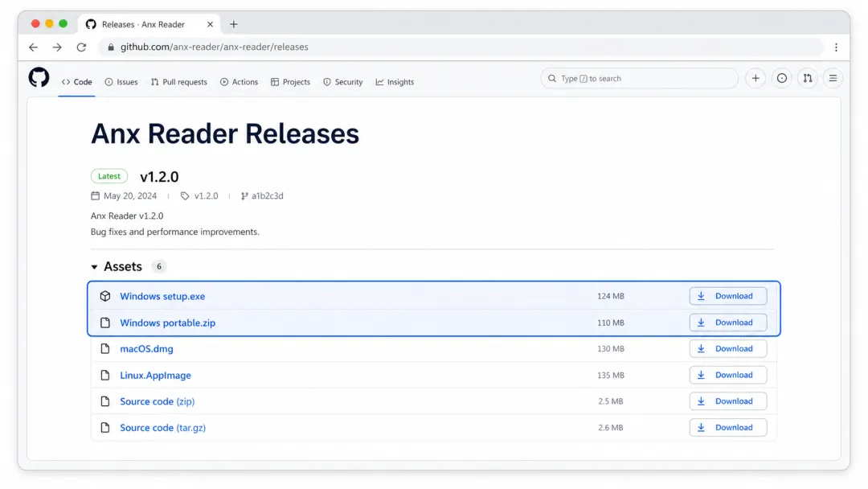The height and width of the screenshot is (489, 868).
Task: Click the file icon beside Source code (zip)
Action: point(105,401)
